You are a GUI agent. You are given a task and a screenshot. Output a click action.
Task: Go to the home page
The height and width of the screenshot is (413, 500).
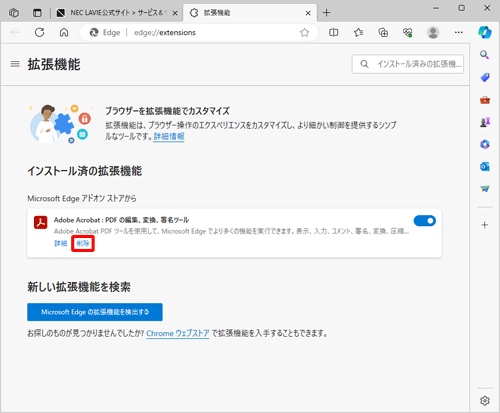coord(64,32)
